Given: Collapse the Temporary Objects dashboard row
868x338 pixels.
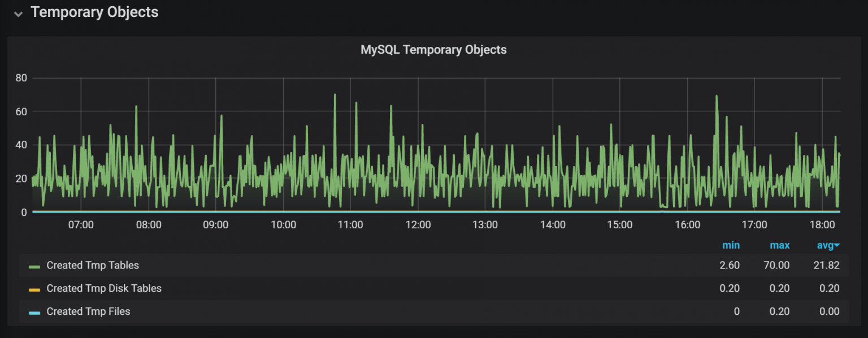Looking at the screenshot, I should click(94, 12).
